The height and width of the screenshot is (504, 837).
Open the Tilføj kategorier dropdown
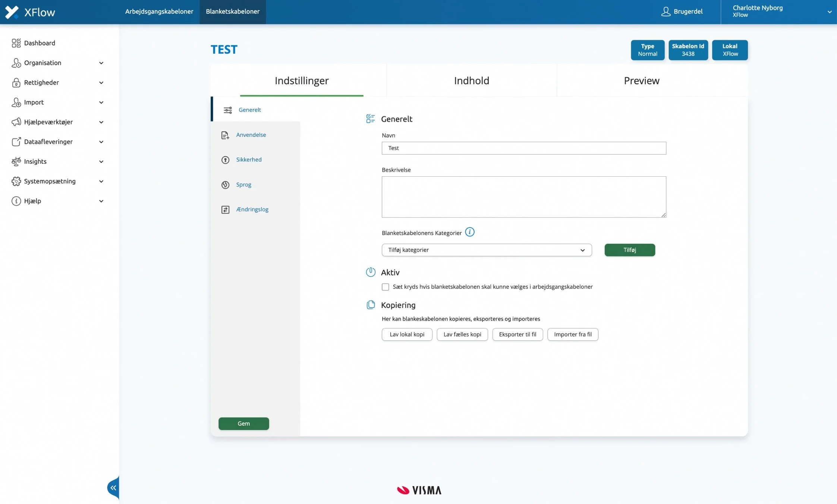(x=486, y=250)
